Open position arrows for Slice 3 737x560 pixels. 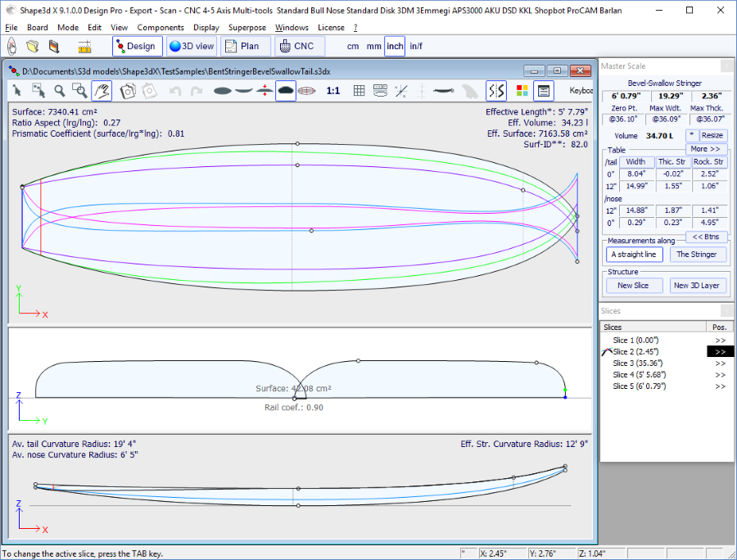point(720,363)
